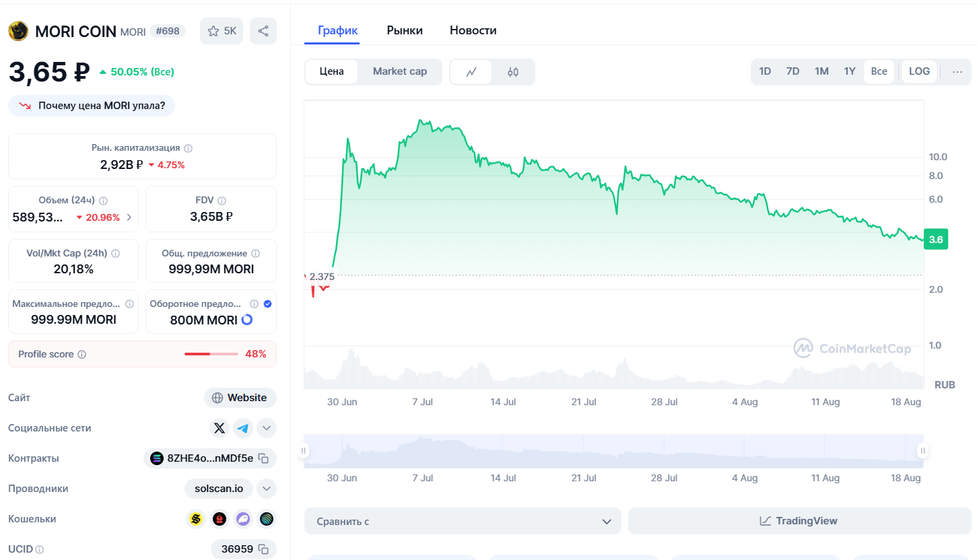977x560 pixels.
Task: Click the info icon beside Оборотное предло...
Action: 255,304
